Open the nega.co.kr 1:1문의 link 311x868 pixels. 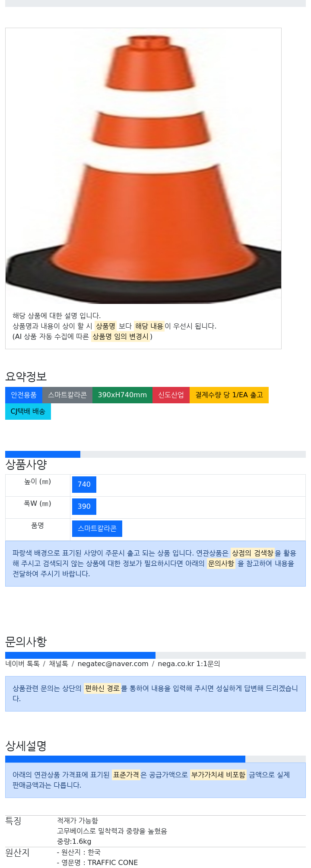pyautogui.click(x=189, y=664)
